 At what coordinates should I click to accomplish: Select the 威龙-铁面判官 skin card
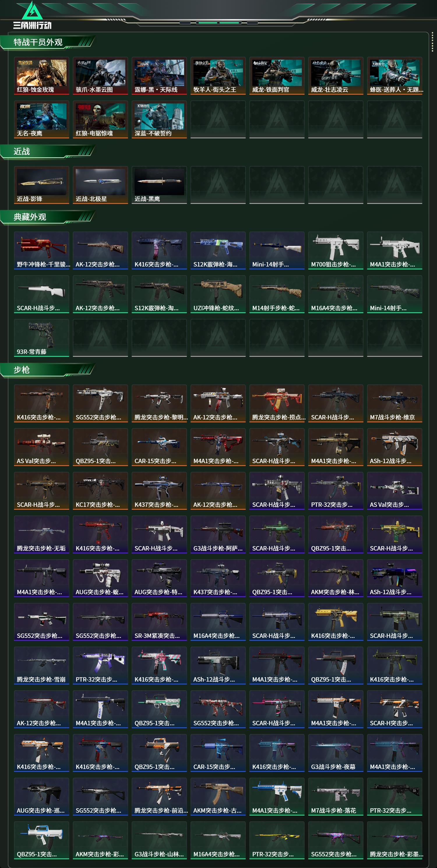[277, 76]
